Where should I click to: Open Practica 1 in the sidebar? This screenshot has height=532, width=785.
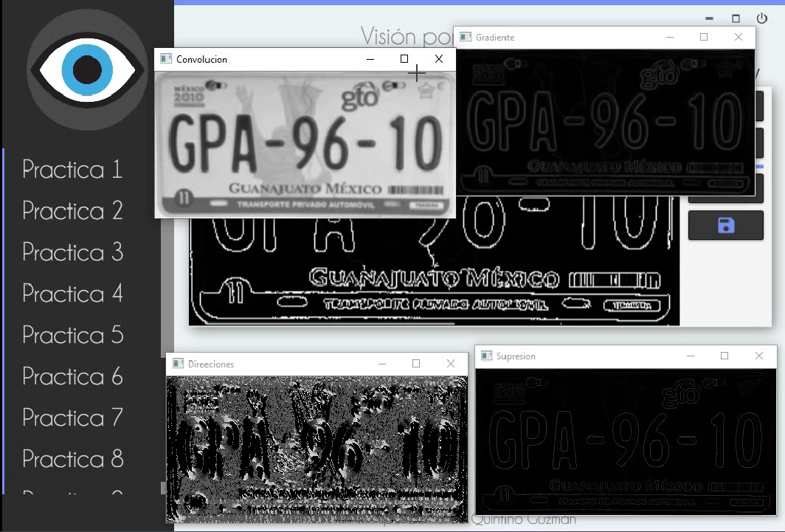72,169
